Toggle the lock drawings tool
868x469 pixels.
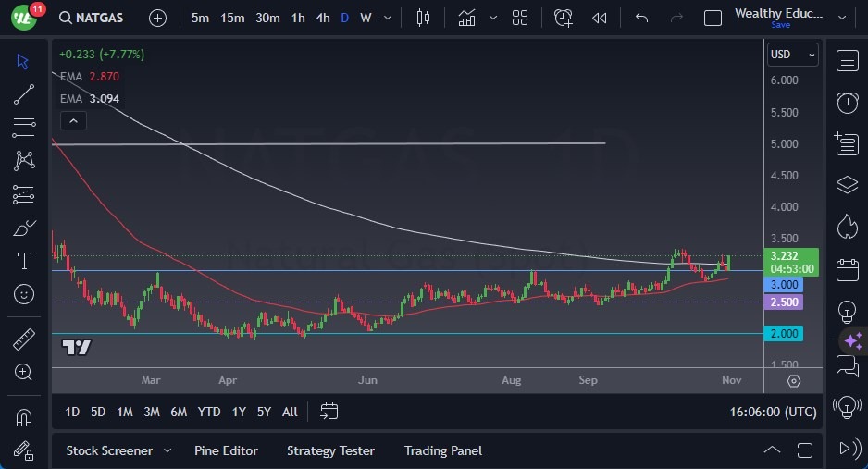pos(24,450)
